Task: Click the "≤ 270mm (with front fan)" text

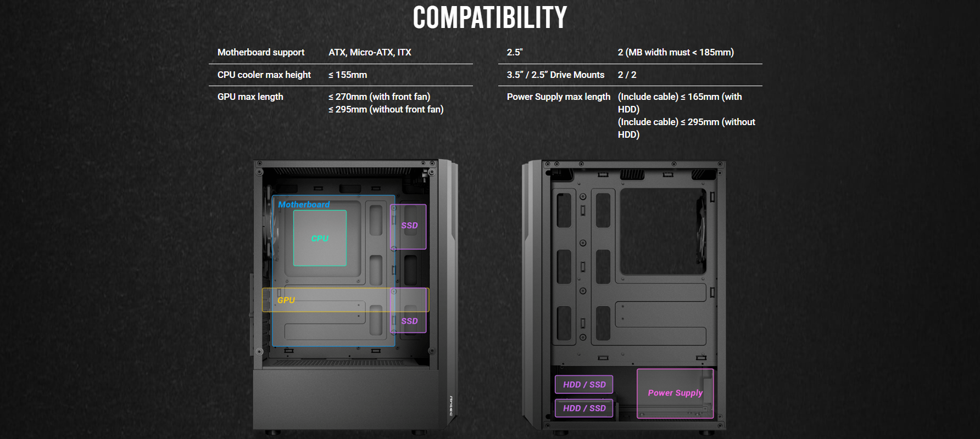Action: click(379, 97)
